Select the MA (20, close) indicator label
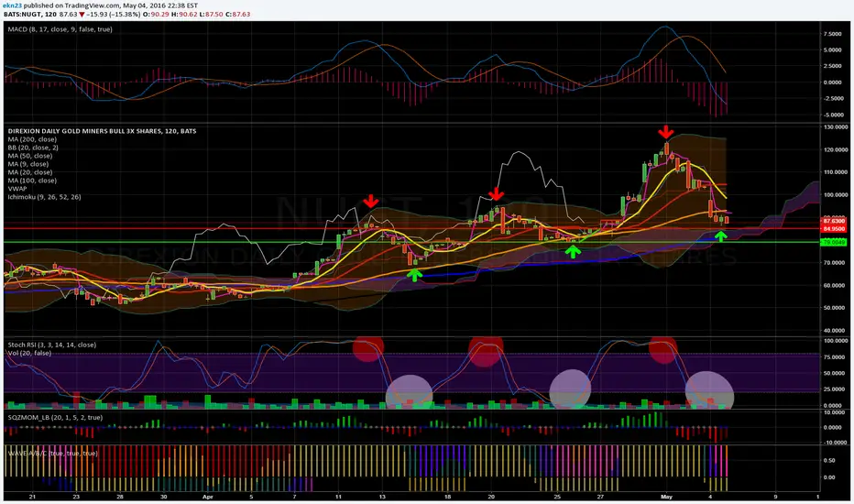This screenshot has width=854, height=504. pyautogui.click(x=30, y=172)
